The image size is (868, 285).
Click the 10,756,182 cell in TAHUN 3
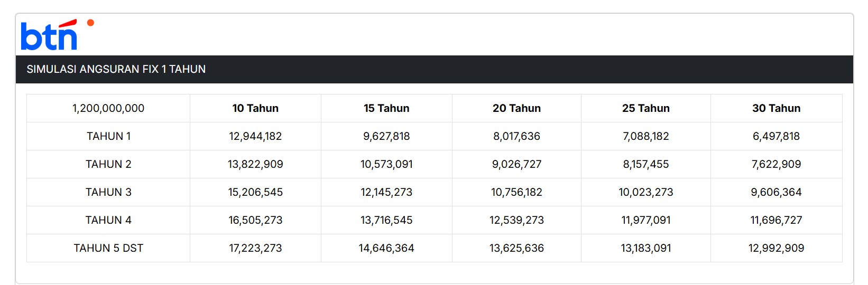coord(516,192)
